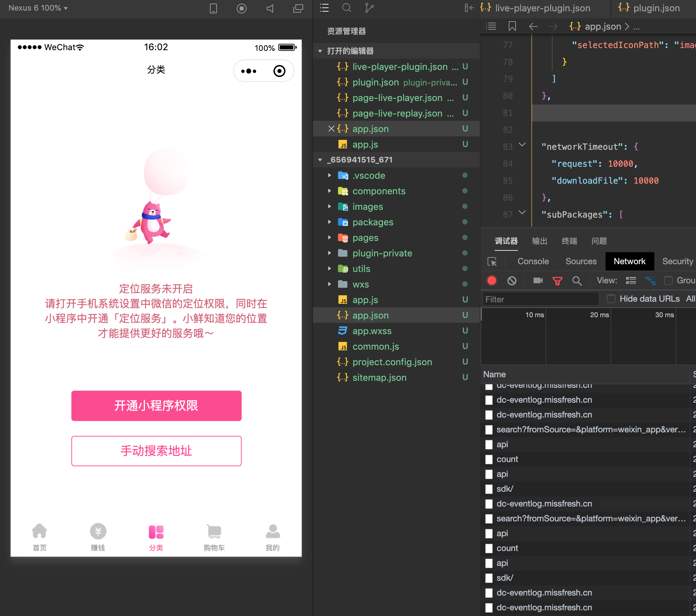Toggle the Hide data URLs checkbox
The image size is (696, 616).
tap(611, 299)
